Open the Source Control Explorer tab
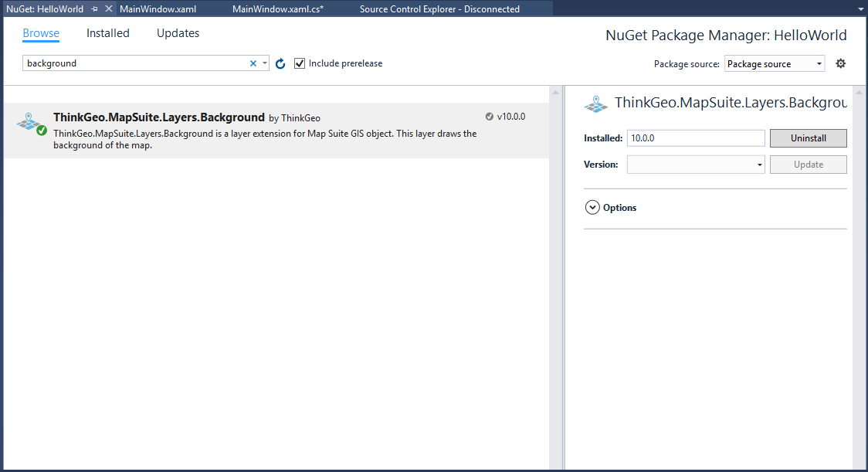Viewport: 868px width, 472px height. click(x=439, y=8)
